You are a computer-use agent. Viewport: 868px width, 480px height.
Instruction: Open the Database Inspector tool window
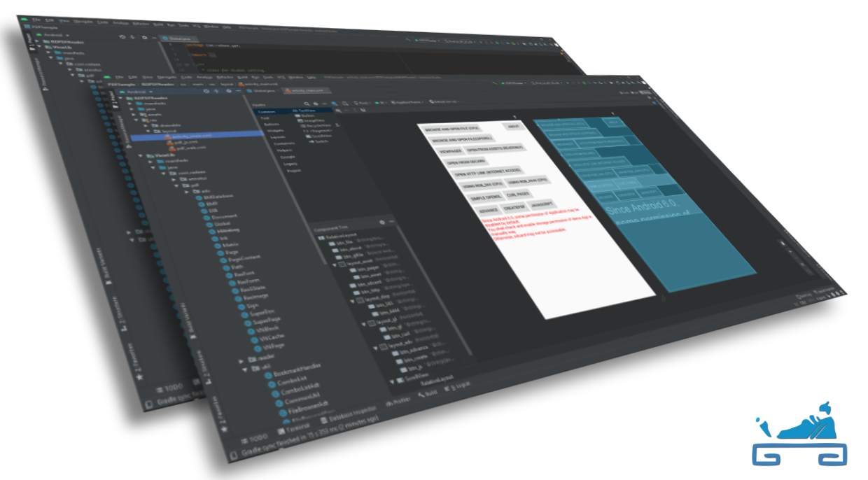(x=349, y=415)
